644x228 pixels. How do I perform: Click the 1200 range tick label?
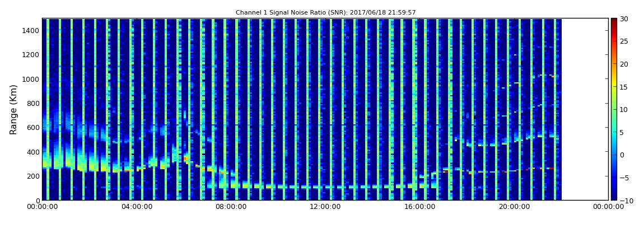coord(32,55)
